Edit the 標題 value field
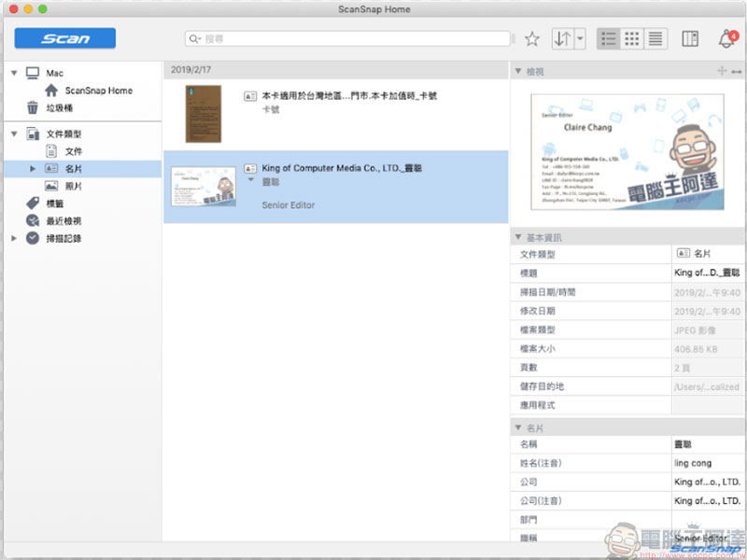 pos(708,273)
